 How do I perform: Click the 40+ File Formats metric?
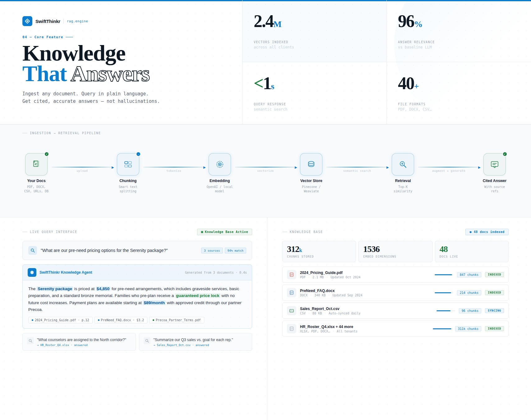tap(459, 93)
